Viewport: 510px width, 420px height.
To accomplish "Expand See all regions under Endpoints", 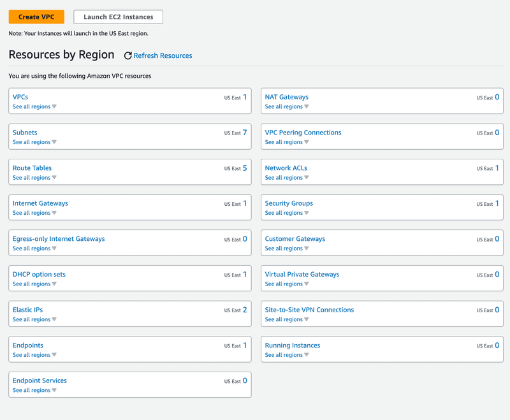I will (34, 355).
